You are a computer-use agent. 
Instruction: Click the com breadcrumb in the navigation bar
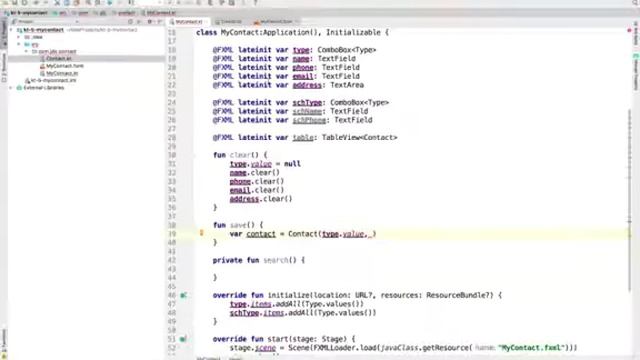point(81,13)
